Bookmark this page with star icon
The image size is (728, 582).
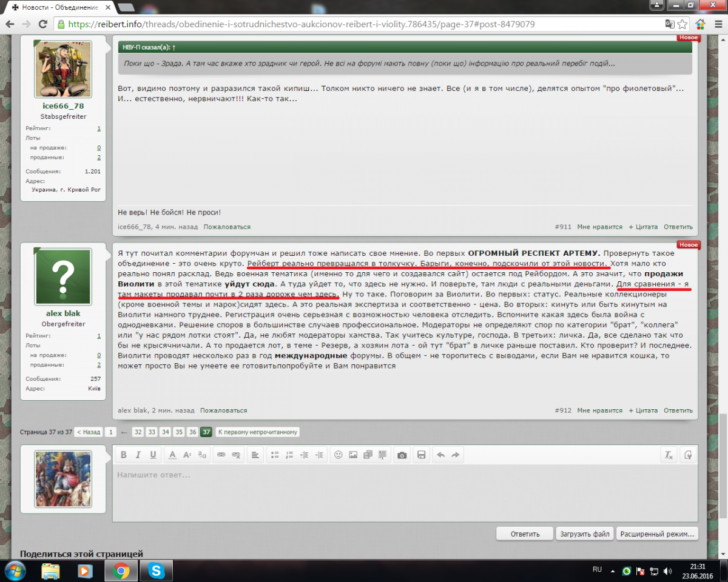point(682,24)
